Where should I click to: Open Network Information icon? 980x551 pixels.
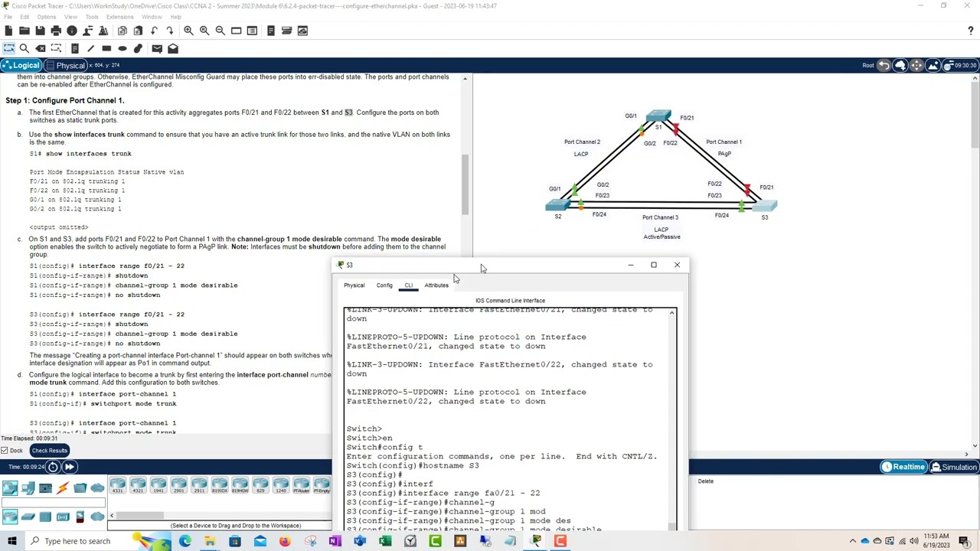coord(72,31)
